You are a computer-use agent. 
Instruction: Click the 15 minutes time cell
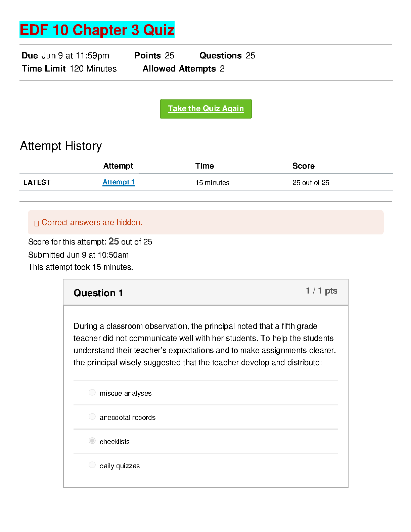[212, 183]
